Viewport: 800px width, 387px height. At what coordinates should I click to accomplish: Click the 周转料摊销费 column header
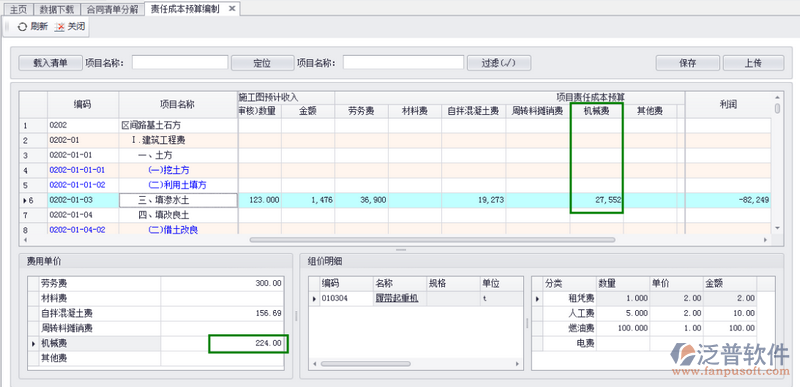538,111
